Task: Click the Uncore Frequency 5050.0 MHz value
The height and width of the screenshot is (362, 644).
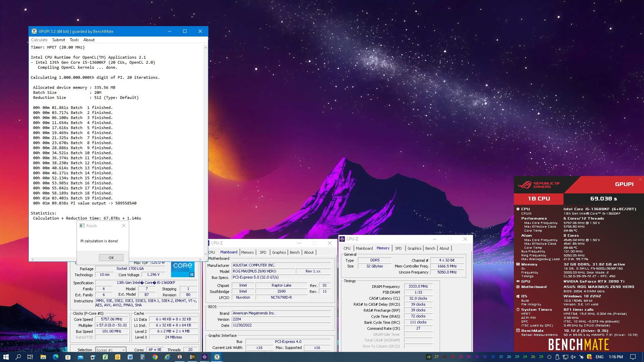Action: 447,272
